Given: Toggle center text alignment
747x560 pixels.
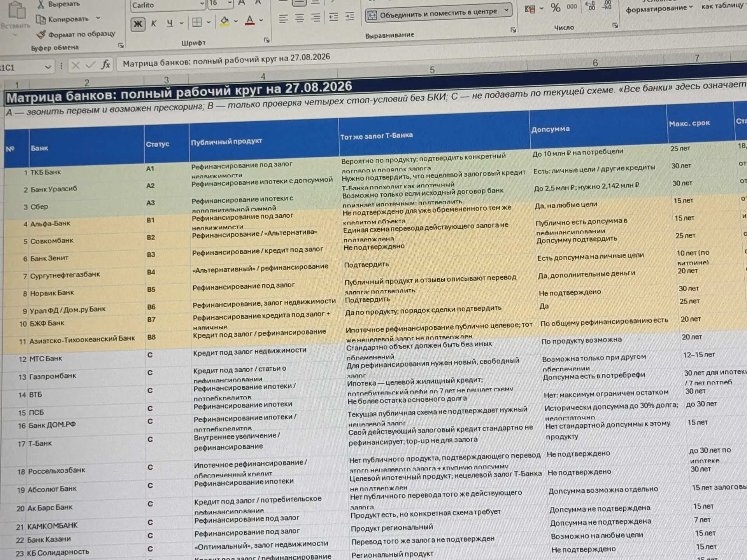Looking at the screenshot, I should click(x=300, y=18).
